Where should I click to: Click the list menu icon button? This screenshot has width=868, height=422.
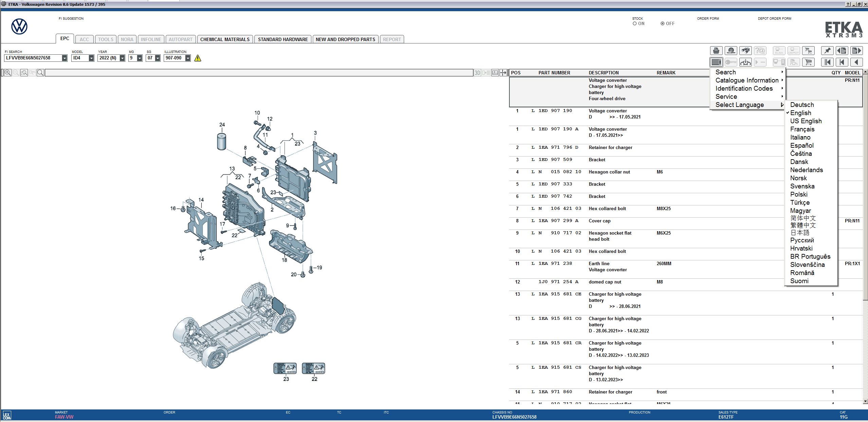point(716,62)
